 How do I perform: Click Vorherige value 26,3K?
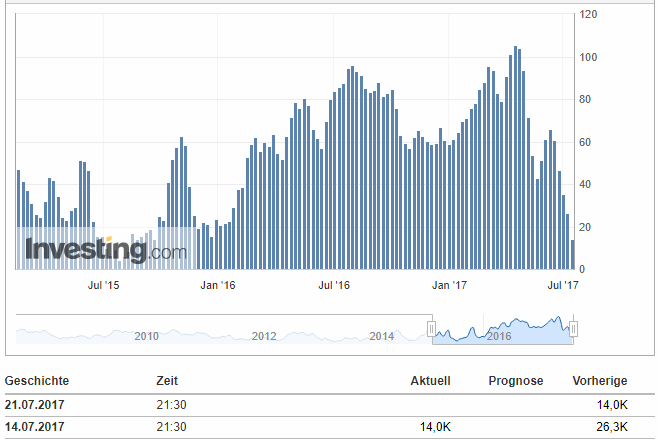click(612, 427)
